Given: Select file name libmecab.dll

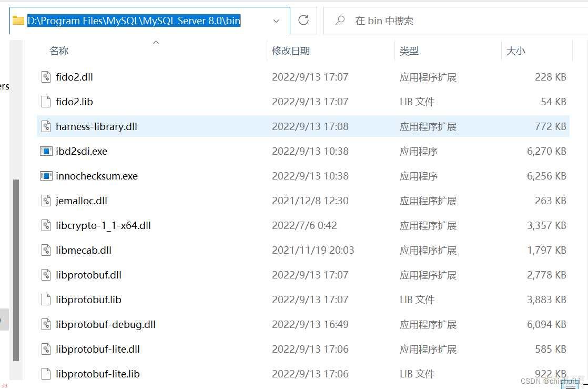Looking at the screenshot, I should (x=84, y=251).
